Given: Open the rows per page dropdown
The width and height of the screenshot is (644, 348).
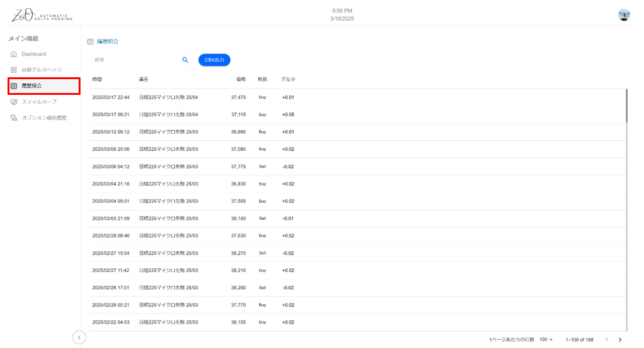Looking at the screenshot, I should tap(546, 339).
